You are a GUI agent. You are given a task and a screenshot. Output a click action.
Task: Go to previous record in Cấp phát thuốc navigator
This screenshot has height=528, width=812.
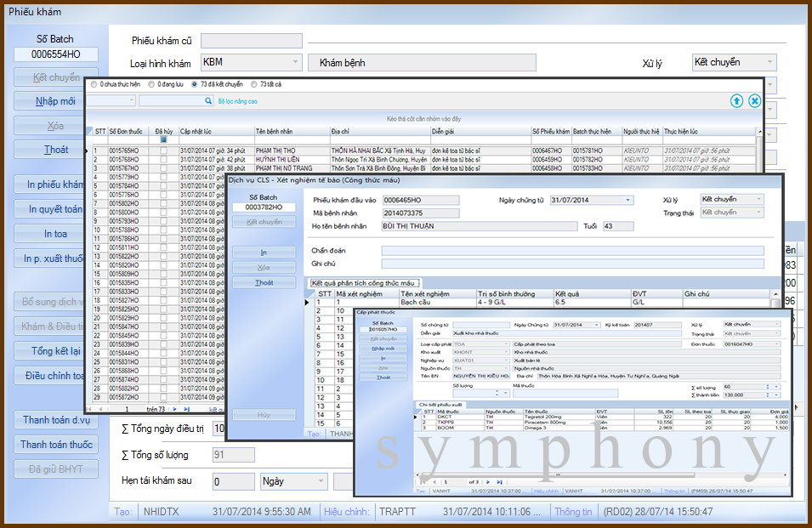pos(434,482)
